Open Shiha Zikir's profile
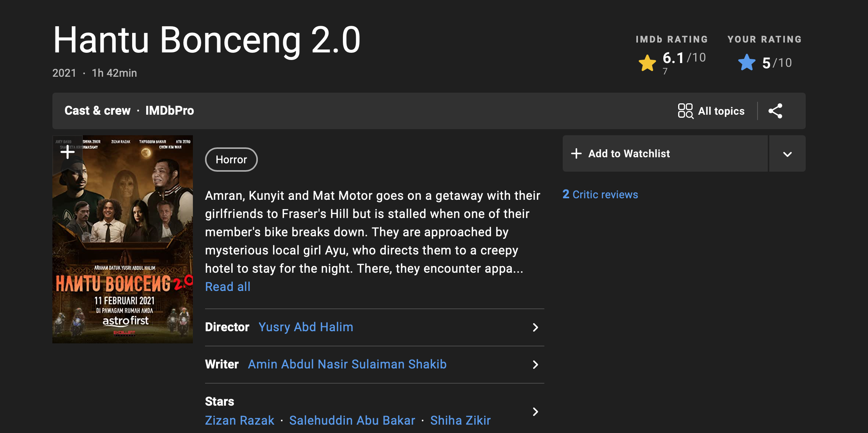The width and height of the screenshot is (868, 433). [460, 420]
